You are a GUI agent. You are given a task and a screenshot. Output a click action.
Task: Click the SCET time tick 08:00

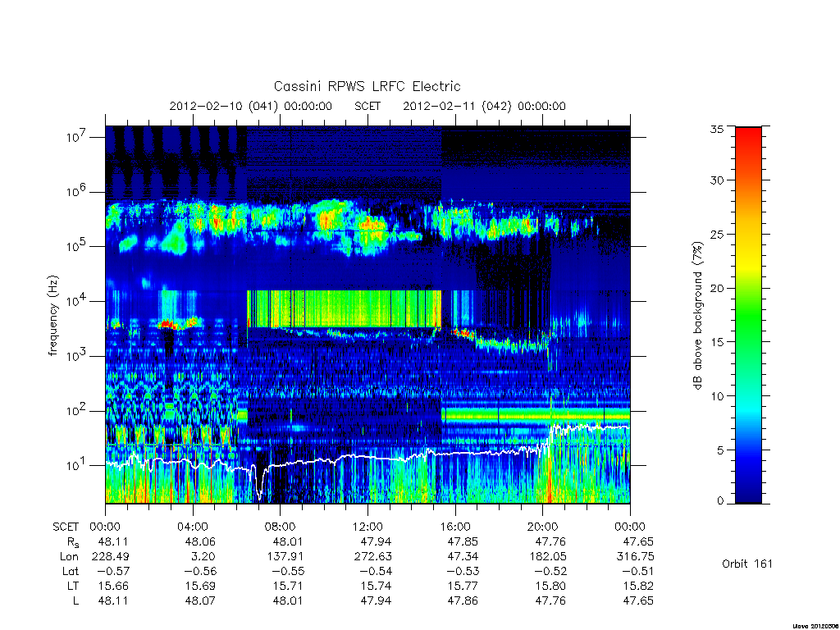click(x=281, y=527)
